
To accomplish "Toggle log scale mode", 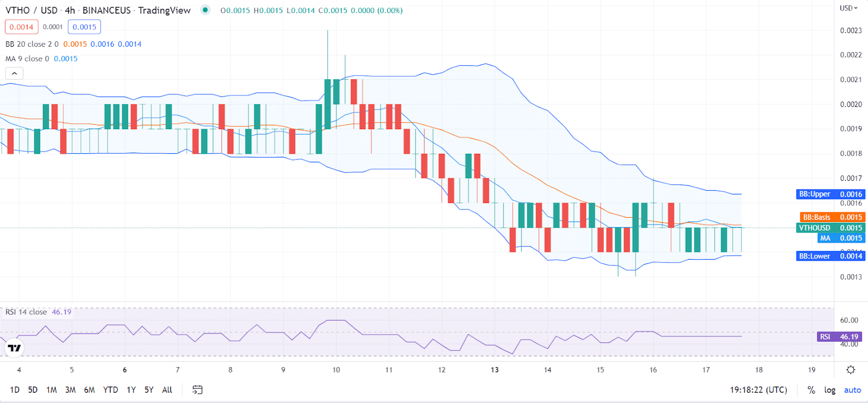I will 829,390.
